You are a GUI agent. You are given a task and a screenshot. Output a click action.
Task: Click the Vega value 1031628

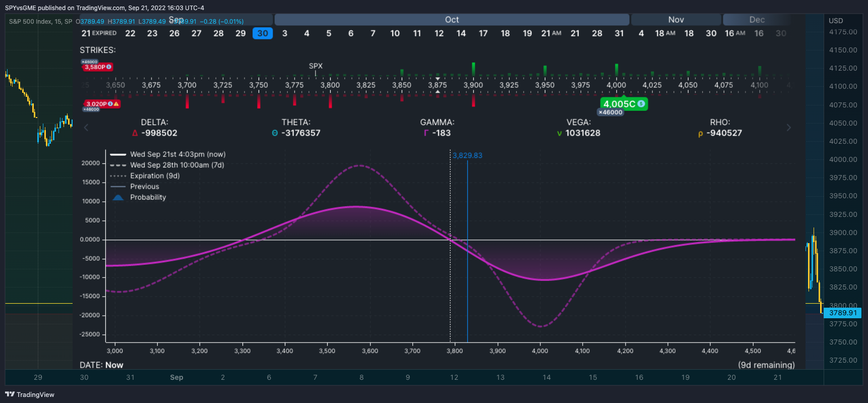[x=583, y=133]
